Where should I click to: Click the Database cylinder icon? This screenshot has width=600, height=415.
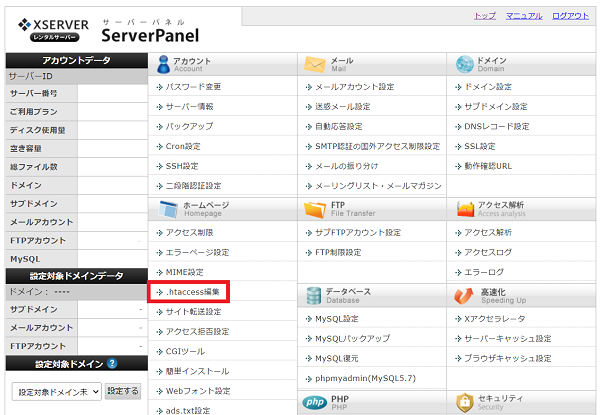pyautogui.click(x=313, y=296)
